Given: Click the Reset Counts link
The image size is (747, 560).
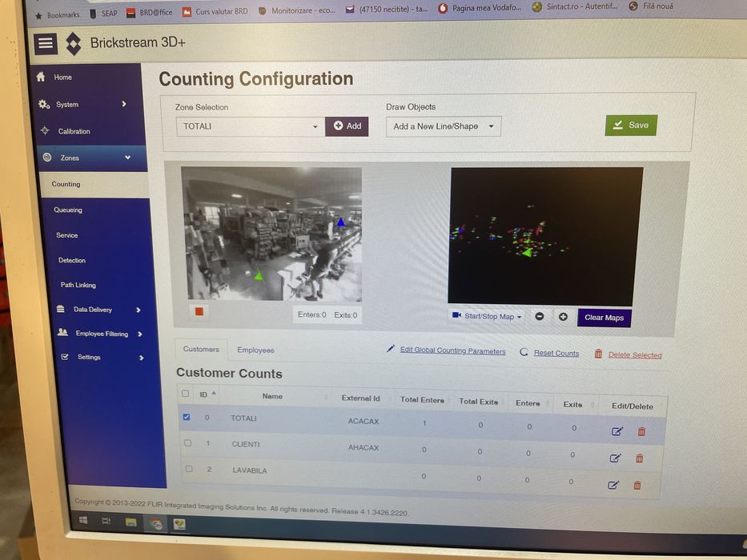Looking at the screenshot, I should pos(556,353).
